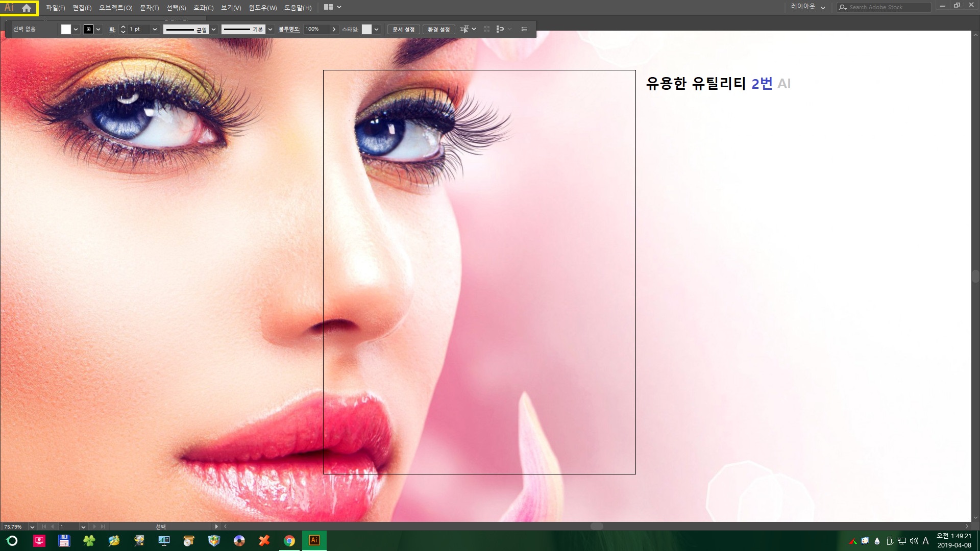
Task: Open the 문자(T) menu
Action: pos(149,8)
